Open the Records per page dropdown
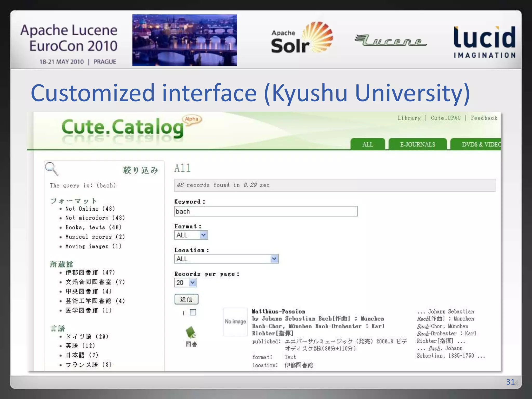 (185, 282)
